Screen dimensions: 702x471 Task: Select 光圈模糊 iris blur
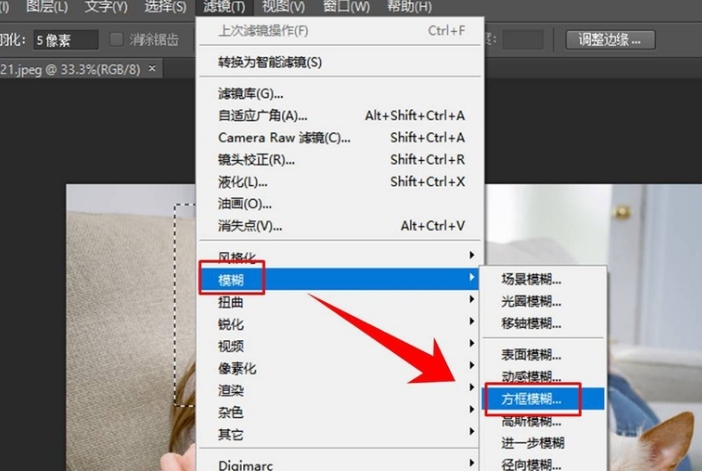pos(543,301)
